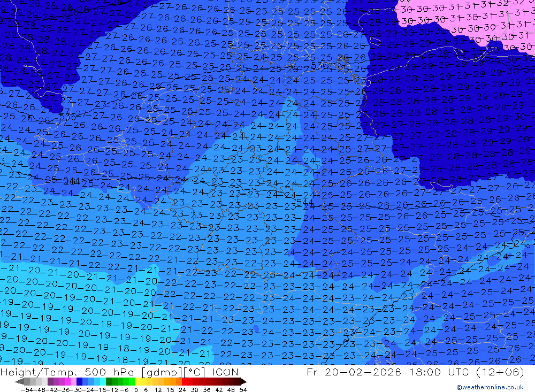Image resolution: width=535 pixels, height=392 pixels.
Task: Click the gray left arrow end of color scale
Action: [x=19, y=381]
